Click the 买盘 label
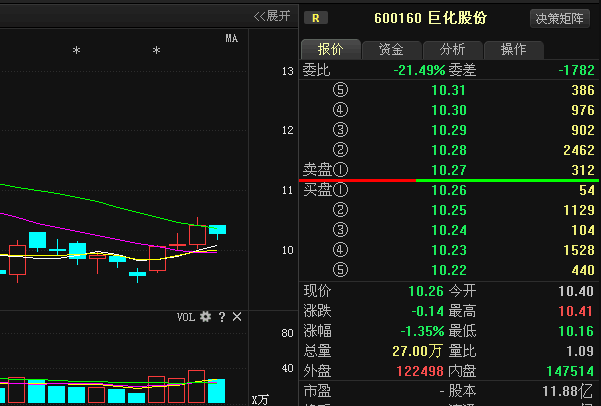The image size is (601, 406). click(317, 190)
